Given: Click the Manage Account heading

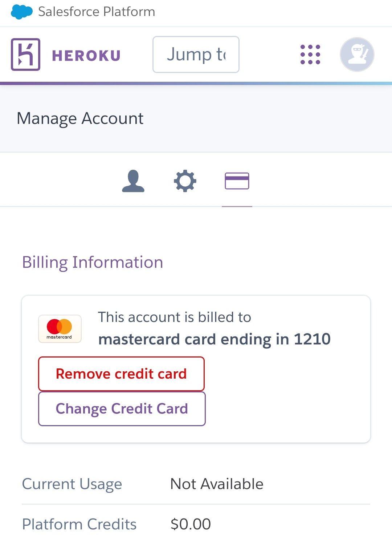Looking at the screenshot, I should pos(80,118).
